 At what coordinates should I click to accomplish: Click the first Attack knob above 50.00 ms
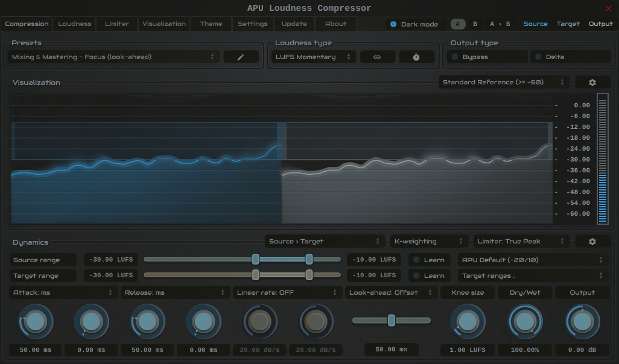[36, 322]
